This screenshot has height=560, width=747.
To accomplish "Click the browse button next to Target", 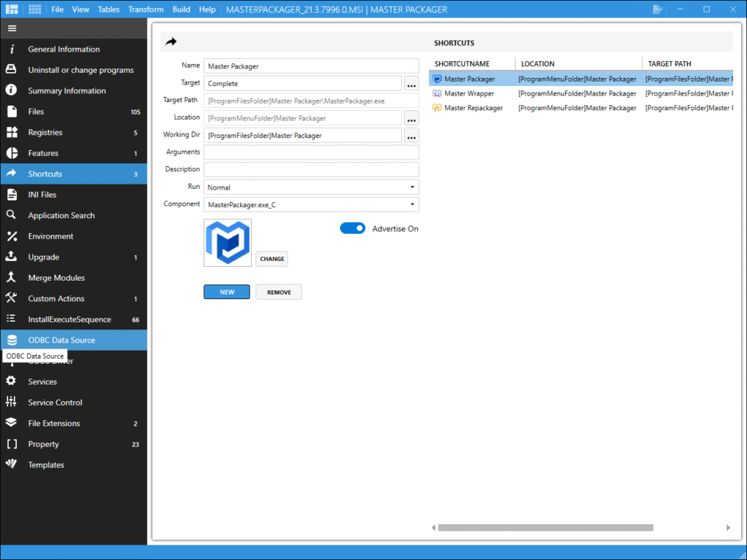I will coord(411,84).
